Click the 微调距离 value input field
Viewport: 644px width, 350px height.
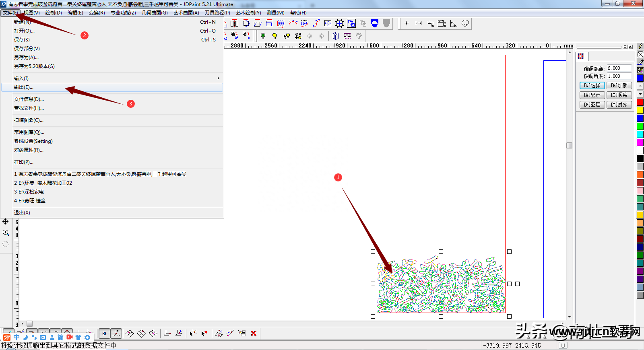(619, 68)
